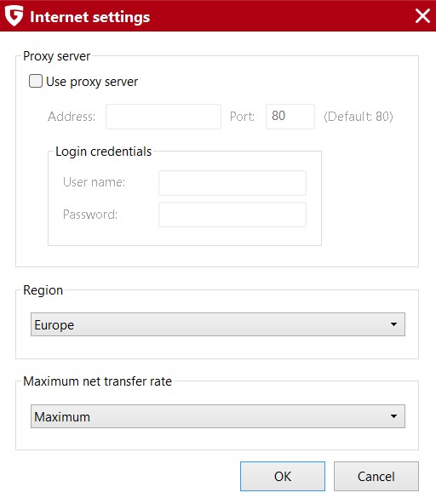Viewport: 436px width, 504px height.
Task: Enable the Use proxy server checkbox
Action: [x=36, y=81]
